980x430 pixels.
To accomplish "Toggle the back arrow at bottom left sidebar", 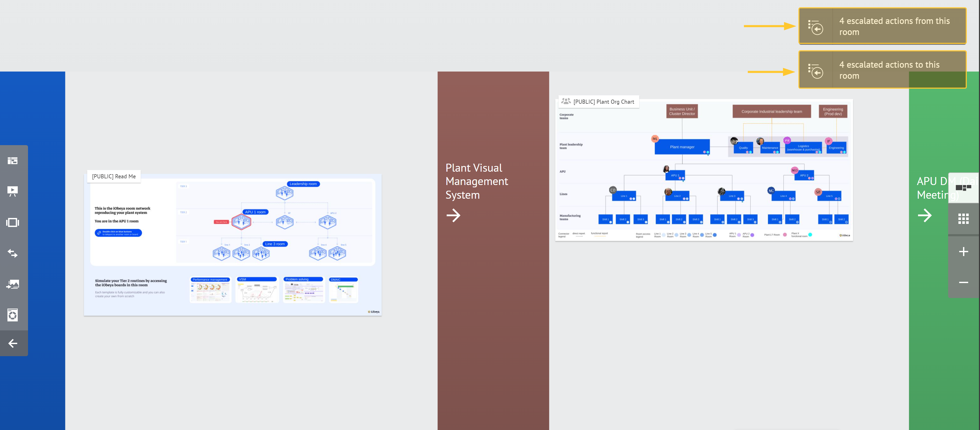I will (13, 343).
